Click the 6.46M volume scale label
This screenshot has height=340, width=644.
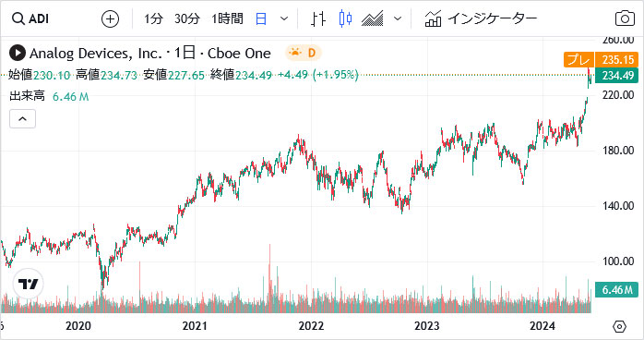pyautogui.click(x=617, y=290)
